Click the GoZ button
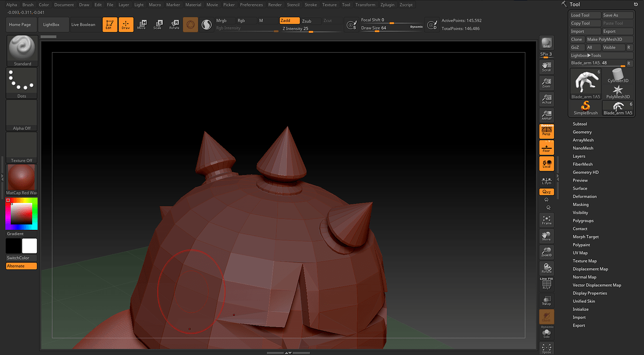644x355 pixels. (577, 47)
